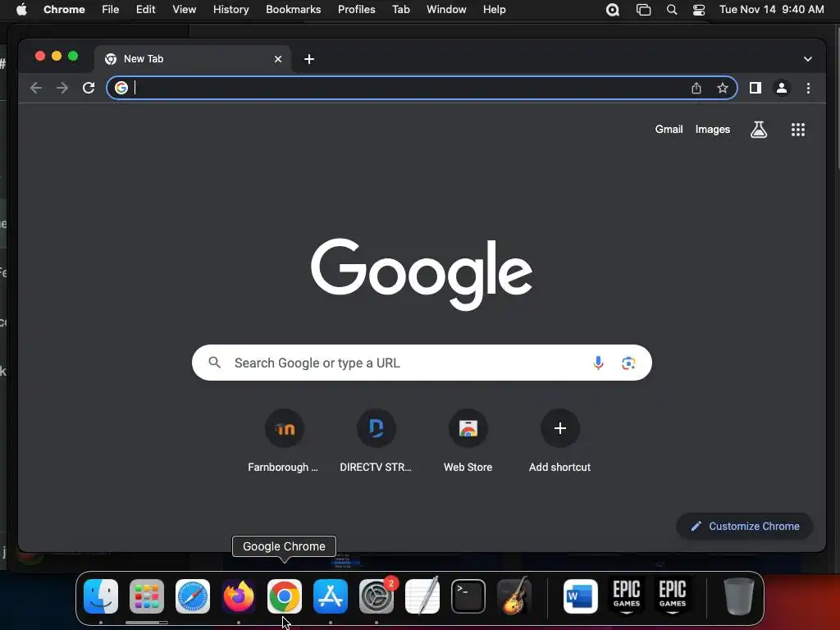The width and height of the screenshot is (840, 630).
Task: Click Google Chrome icon in the Dock
Action: [285, 596]
